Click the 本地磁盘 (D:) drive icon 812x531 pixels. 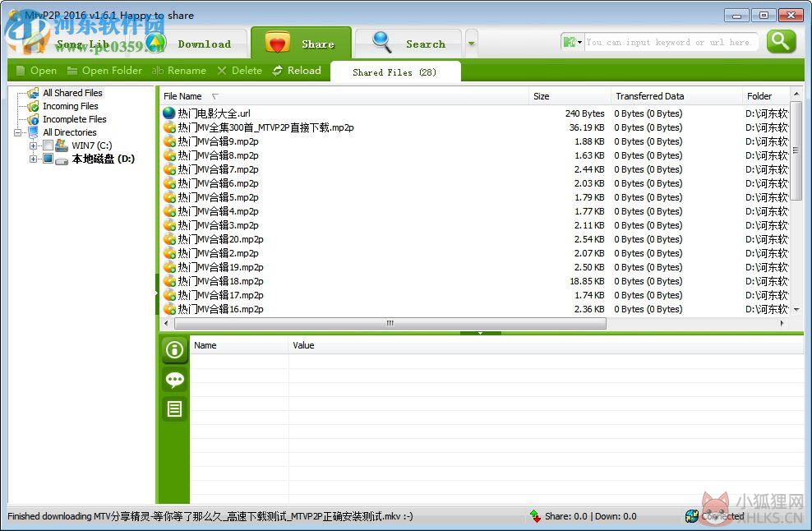62,159
